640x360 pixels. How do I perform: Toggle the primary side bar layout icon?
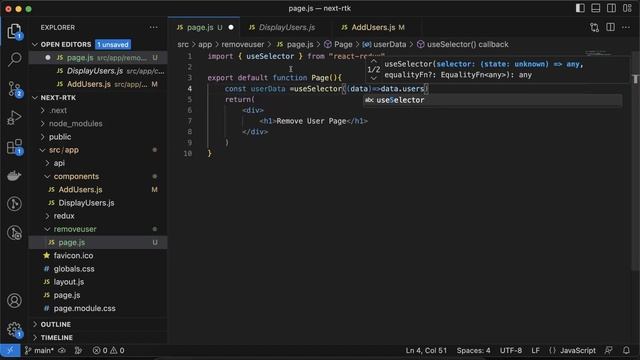580,8
